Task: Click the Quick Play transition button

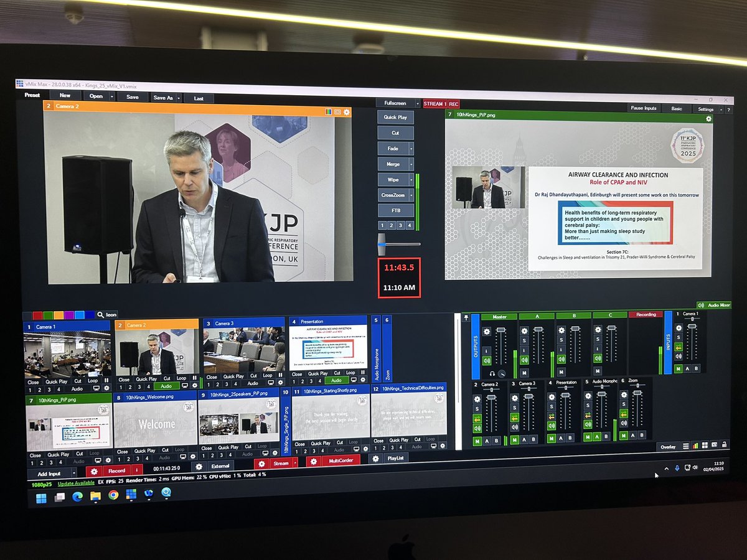Action: pos(395,117)
